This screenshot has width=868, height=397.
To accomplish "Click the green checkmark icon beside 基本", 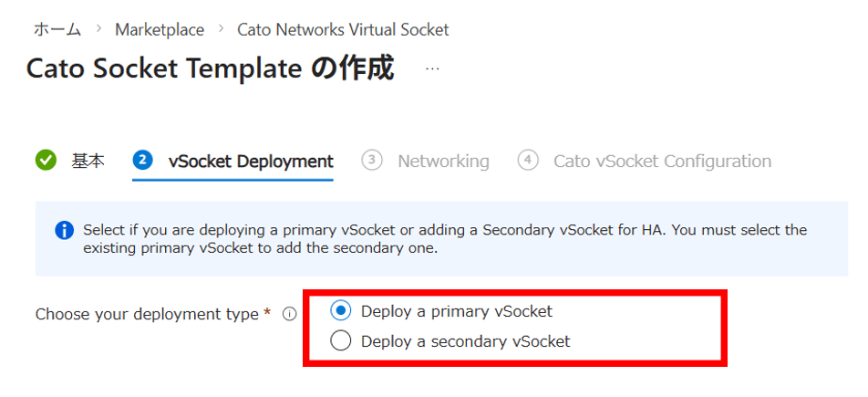I will click(46, 161).
